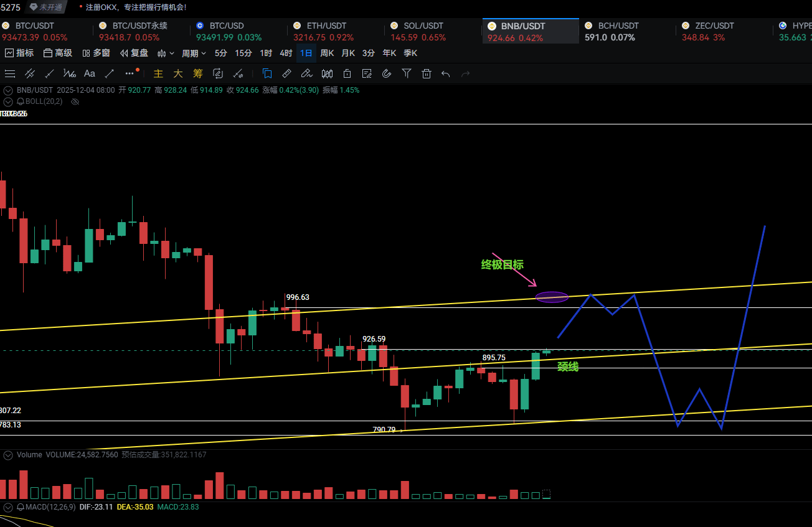The width and height of the screenshot is (812, 527).
Task: Select the arrow line drawing tool
Action: click(x=110, y=73)
